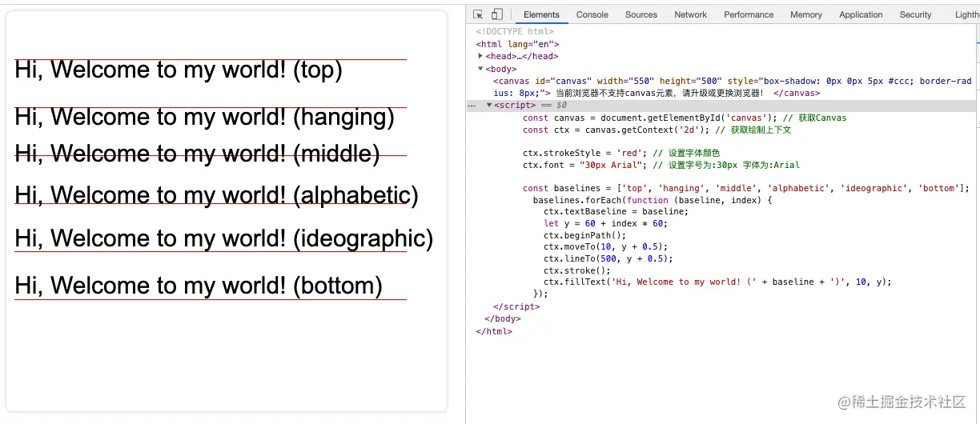Click the canvas text ending in (middle)
This screenshot has width=980, height=424.
[197, 154]
